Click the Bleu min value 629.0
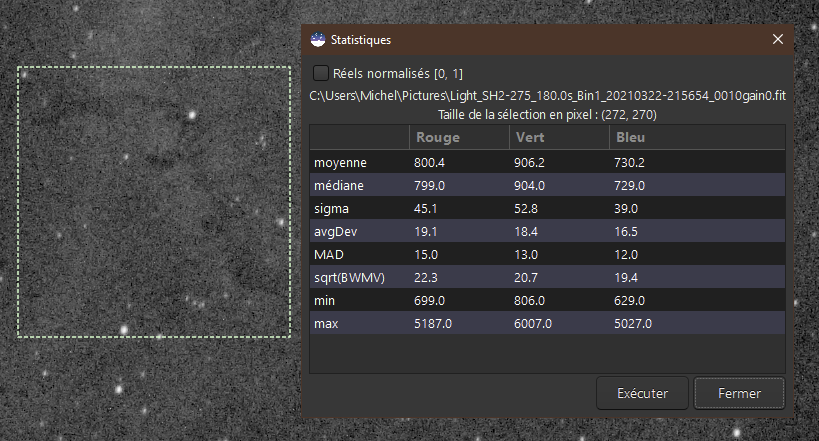The height and width of the screenshot is (441, 819). [629, 300]
